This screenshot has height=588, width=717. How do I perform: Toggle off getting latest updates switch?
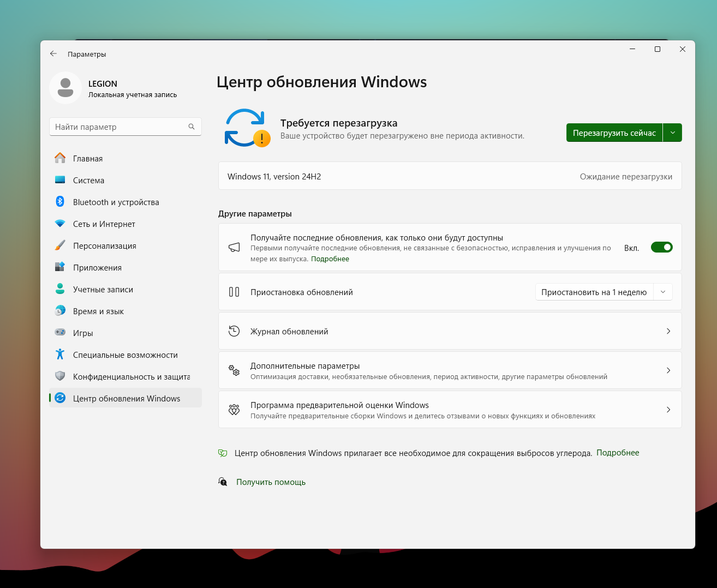pyautogui.click(x=662, y=248)
